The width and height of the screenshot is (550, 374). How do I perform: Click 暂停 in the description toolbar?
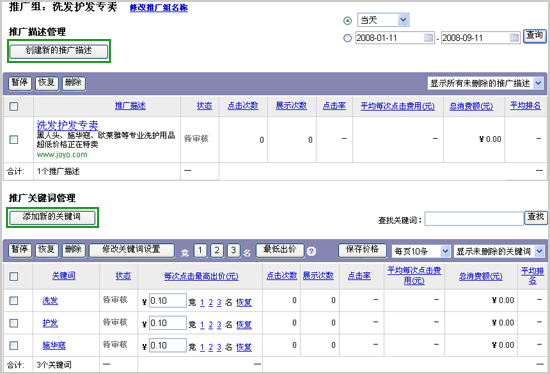(20, 83)
